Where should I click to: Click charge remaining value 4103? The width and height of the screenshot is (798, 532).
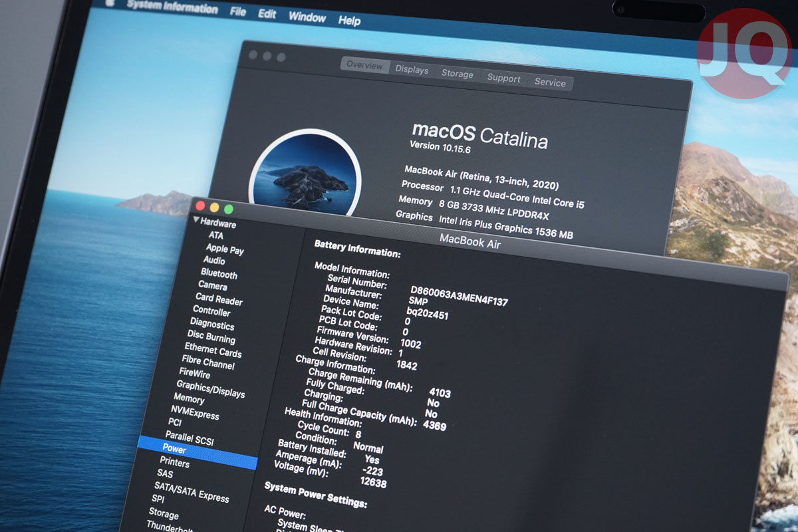tap(440, 392)
